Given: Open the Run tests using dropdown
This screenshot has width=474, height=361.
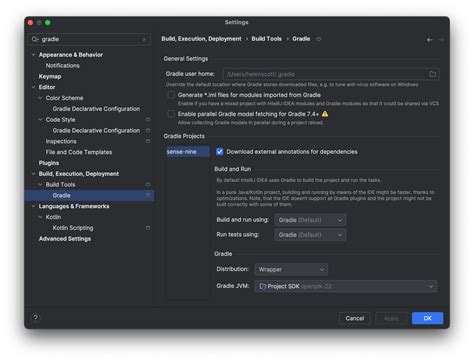Looking at the screenshot, I should click(310, 235).
